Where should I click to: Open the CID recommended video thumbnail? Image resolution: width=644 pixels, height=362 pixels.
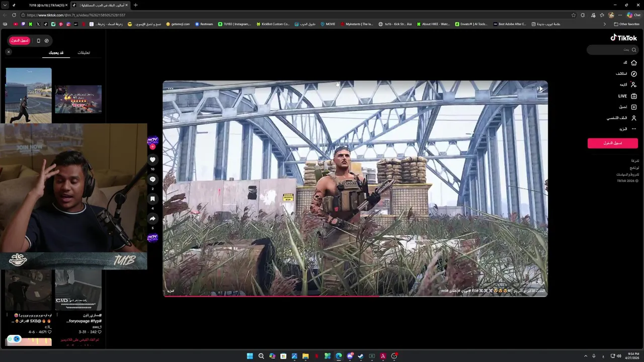tap(78, 290)
